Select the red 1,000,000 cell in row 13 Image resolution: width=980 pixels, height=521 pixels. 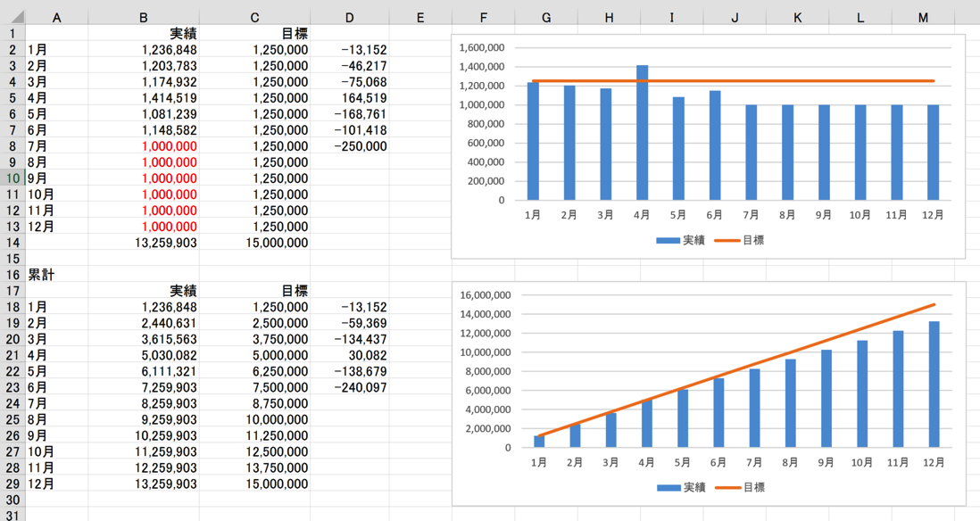coord(144,227)
